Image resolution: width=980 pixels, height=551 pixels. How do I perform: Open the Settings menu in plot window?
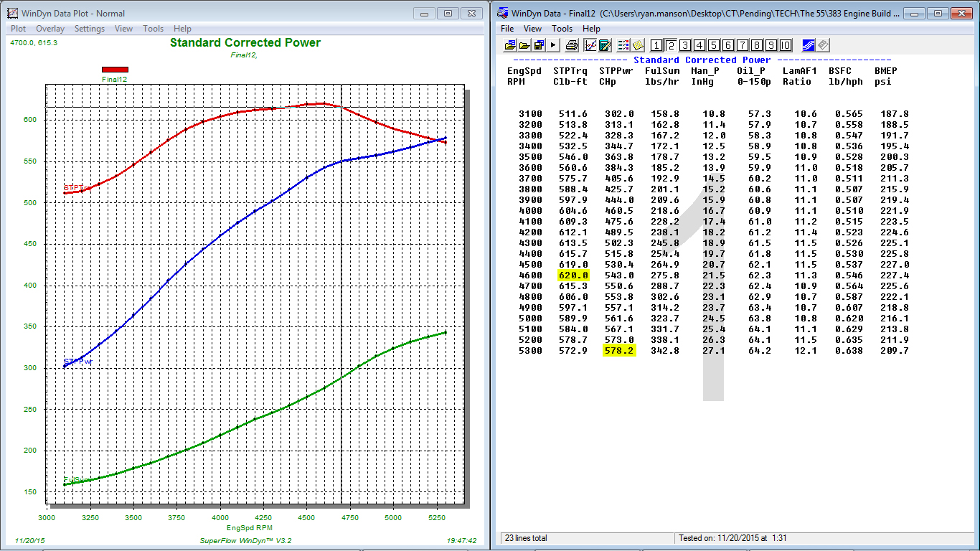[x=90, y=29]
